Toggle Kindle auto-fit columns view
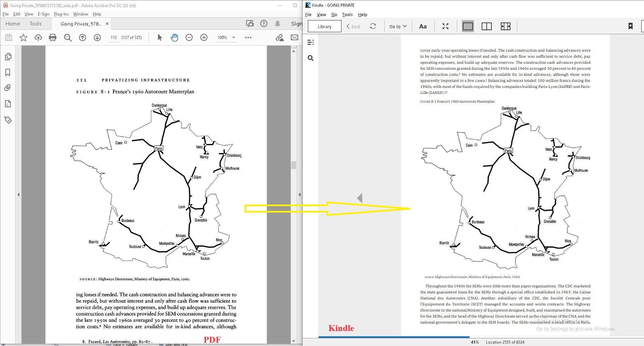The width and height of the screenshot is (644, 346). pyautogui.click(x=505, y=26)
